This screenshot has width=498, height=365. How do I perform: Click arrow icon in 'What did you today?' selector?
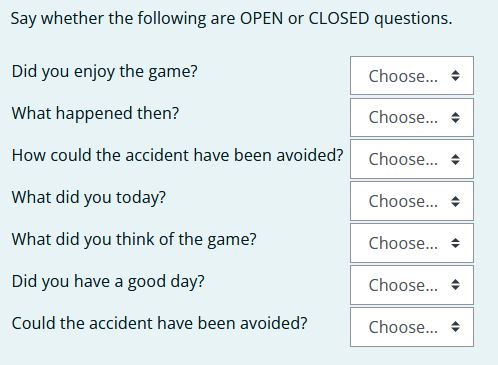[456, 201]
